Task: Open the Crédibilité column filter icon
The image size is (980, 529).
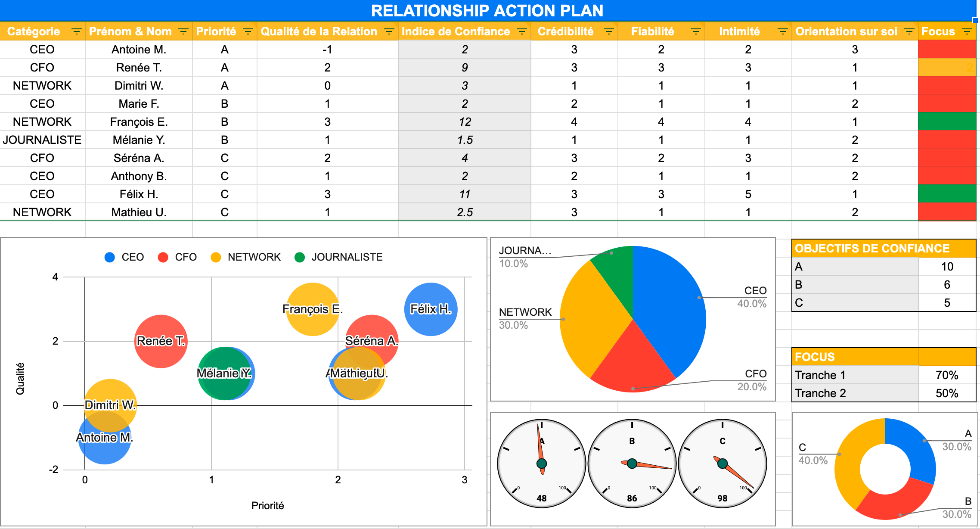Action: coord(608,31)
